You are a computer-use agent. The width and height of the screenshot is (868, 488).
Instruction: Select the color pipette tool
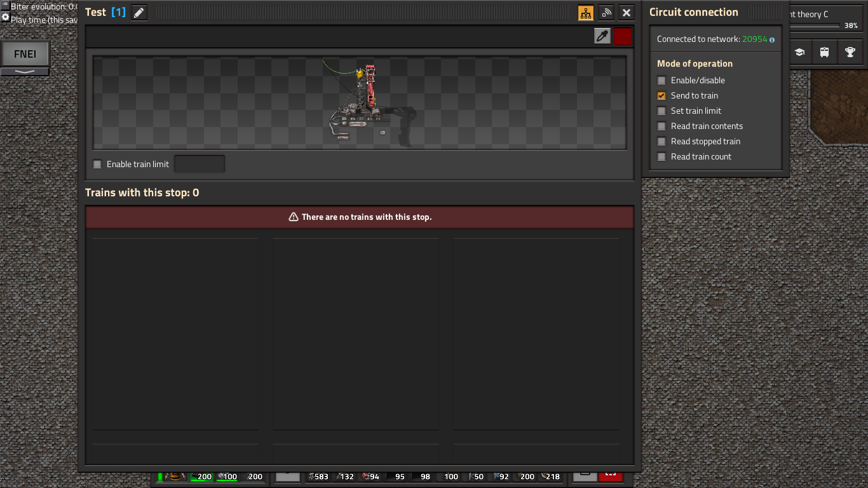(x=602, y=36)
